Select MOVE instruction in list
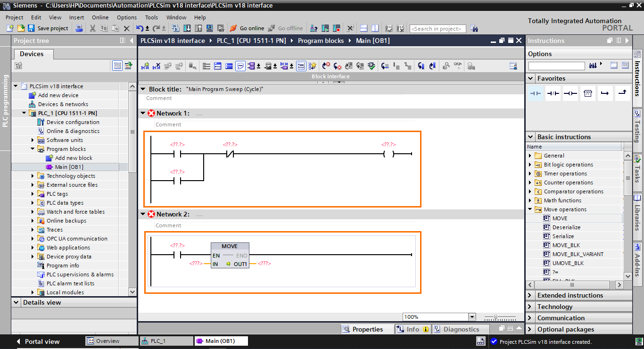 (560, 218)
